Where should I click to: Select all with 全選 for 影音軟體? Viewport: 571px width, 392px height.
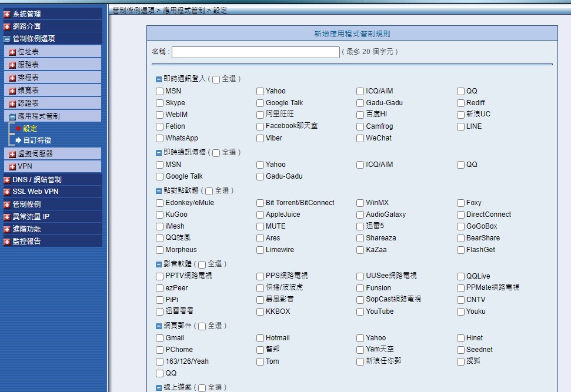tap(202, 264)
